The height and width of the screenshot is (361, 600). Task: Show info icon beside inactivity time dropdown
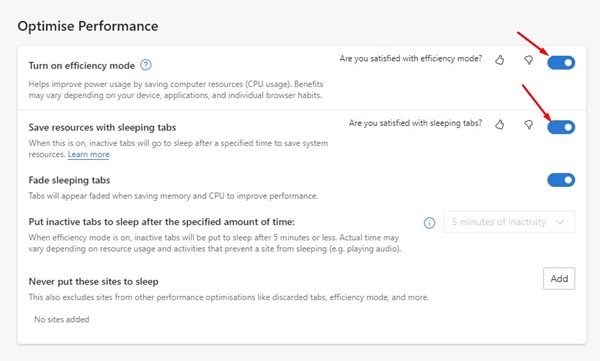click(429, 222)
